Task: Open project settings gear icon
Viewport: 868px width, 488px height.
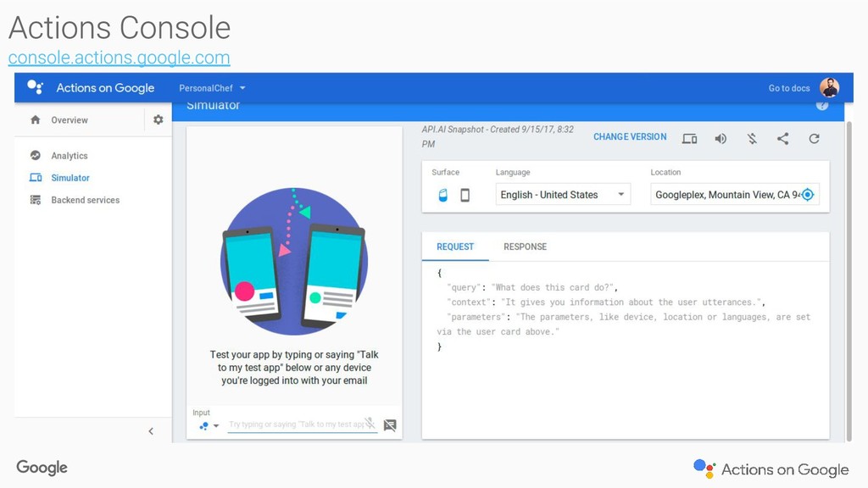Action: click(159, 119)
